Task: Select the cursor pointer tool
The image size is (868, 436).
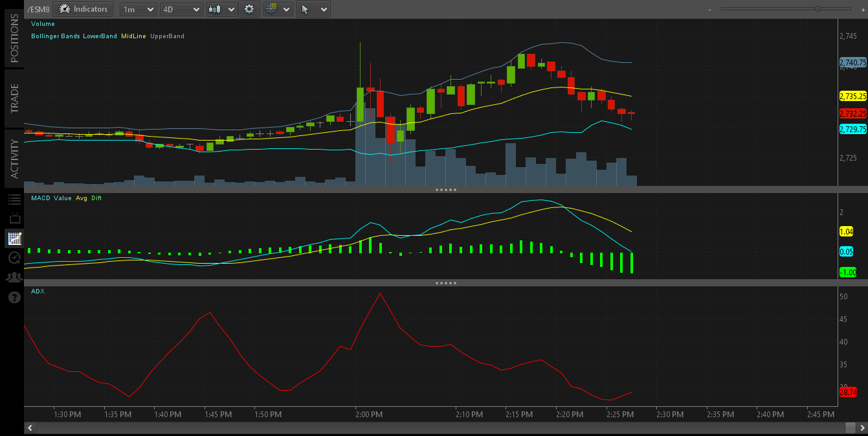Action: pyautogui.click(x=315, y=10)
